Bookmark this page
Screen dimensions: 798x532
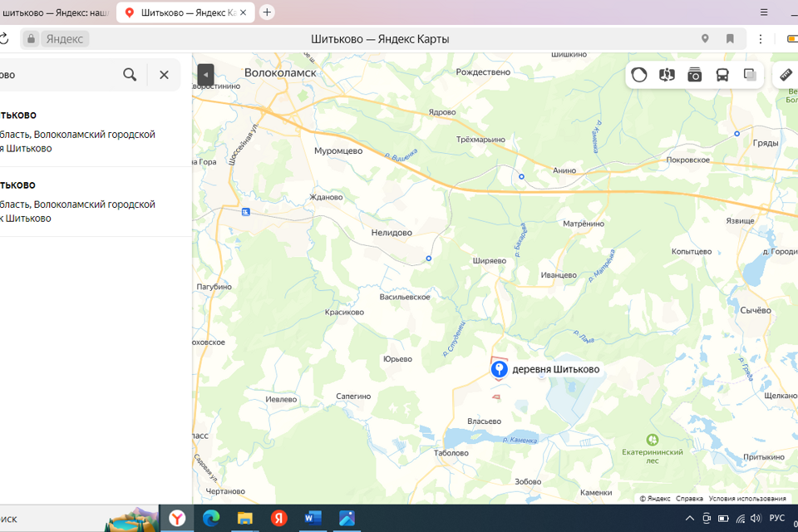(730, 39)
